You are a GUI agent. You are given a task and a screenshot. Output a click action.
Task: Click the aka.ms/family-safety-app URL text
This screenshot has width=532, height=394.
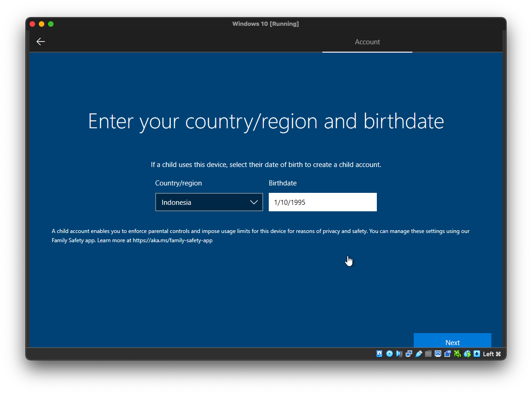click(172, 240)
